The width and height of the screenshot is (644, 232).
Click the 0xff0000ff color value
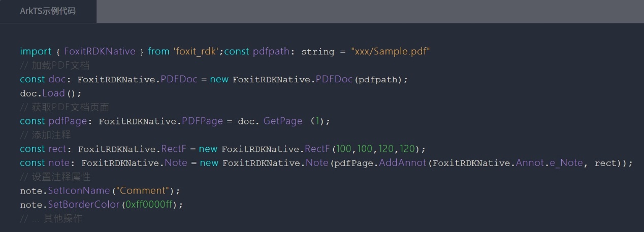(x=148, y=205)
